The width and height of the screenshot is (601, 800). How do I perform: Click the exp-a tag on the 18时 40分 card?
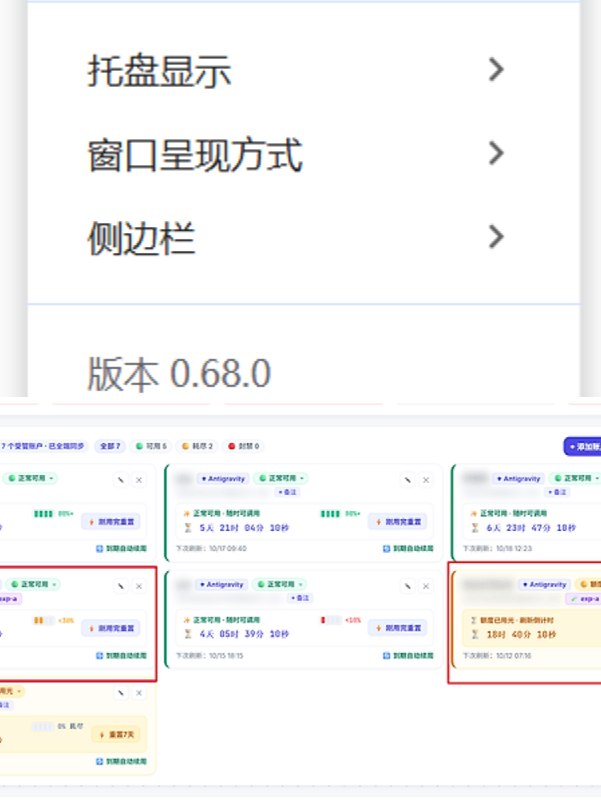(x=584, y=598)
